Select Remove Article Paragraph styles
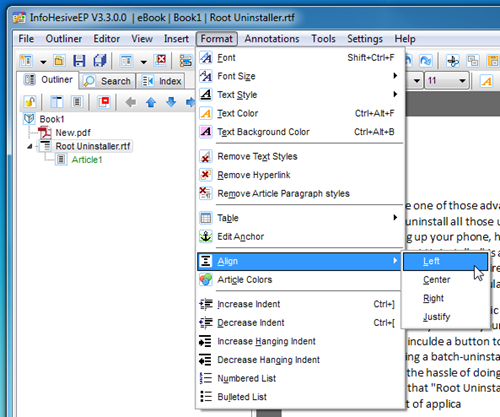 pyautogui.click(x=300, y=193)
